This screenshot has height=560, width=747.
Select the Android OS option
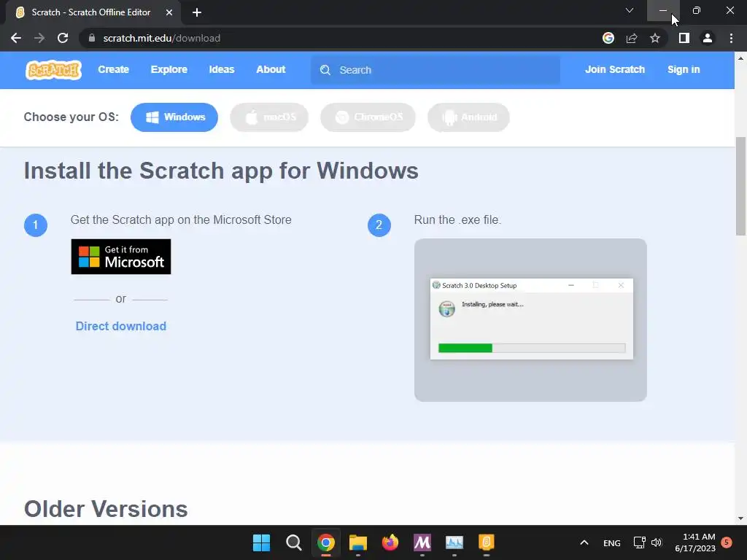pos(469,117)
